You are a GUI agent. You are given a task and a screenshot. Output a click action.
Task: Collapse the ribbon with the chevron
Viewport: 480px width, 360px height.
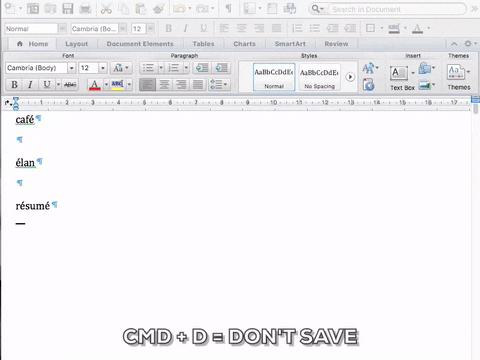coord(454,44)
